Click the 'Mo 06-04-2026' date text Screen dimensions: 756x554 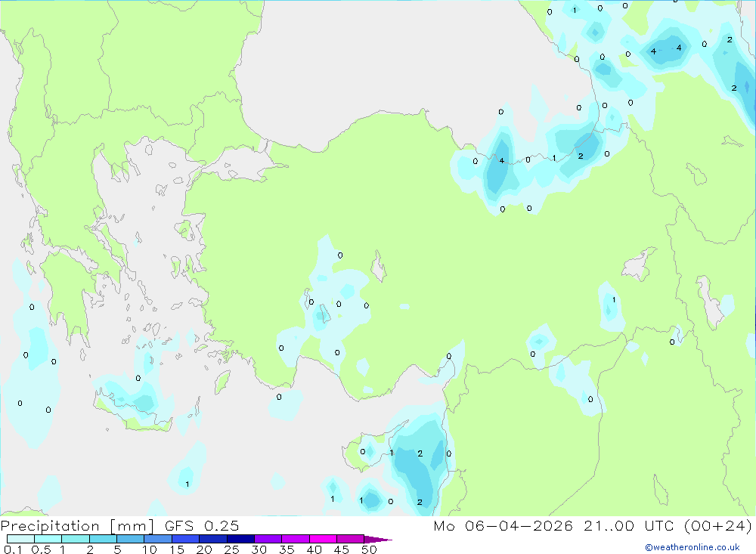click(503, 525)
